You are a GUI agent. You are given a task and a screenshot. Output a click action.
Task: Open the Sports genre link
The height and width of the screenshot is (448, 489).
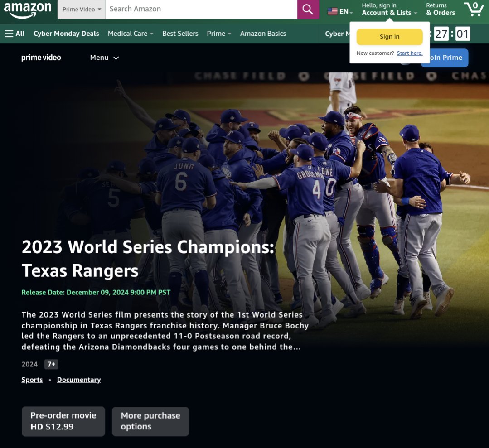pyautogui.click(x=32, y=380)
